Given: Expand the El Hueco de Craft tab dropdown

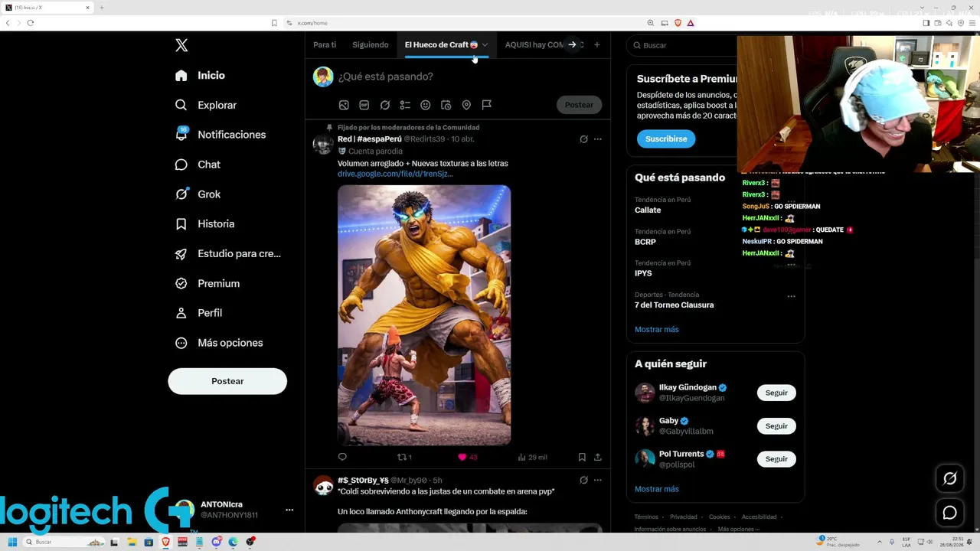Looking at the screenshot, I should coord(485,45).
